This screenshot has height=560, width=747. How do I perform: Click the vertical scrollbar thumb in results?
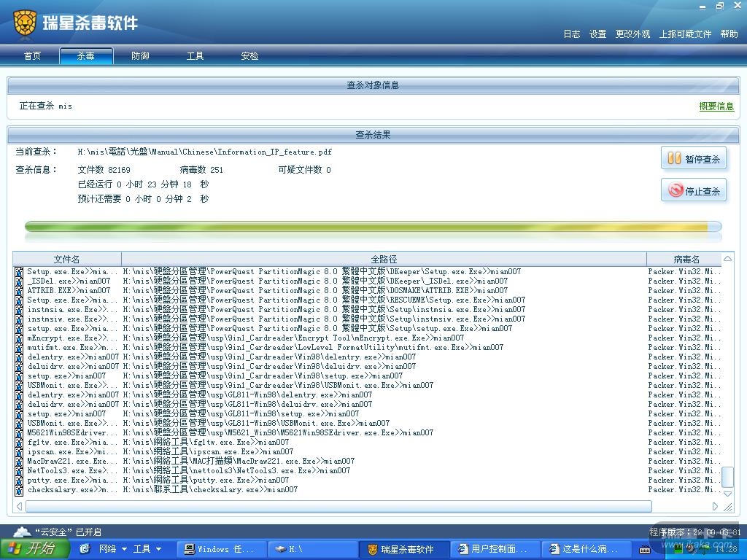[727, 477]
